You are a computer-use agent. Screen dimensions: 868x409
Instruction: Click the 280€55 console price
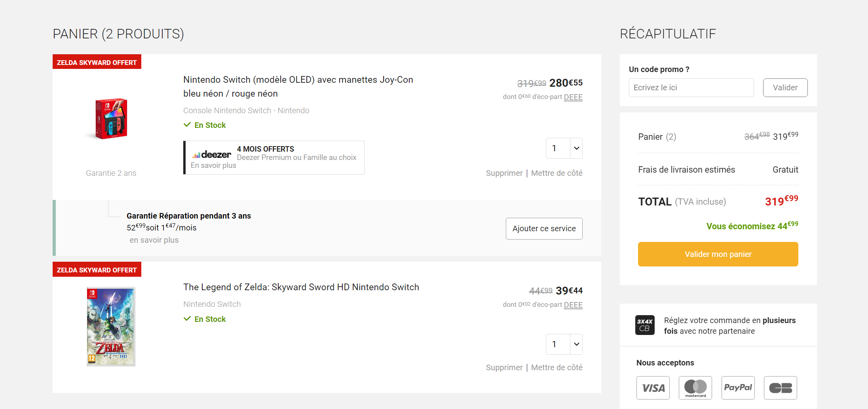566,83
